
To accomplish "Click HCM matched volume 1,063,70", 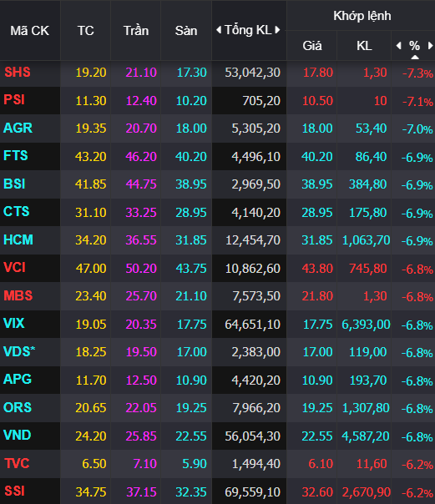I will pyautogui.click(x=367, y=240).
